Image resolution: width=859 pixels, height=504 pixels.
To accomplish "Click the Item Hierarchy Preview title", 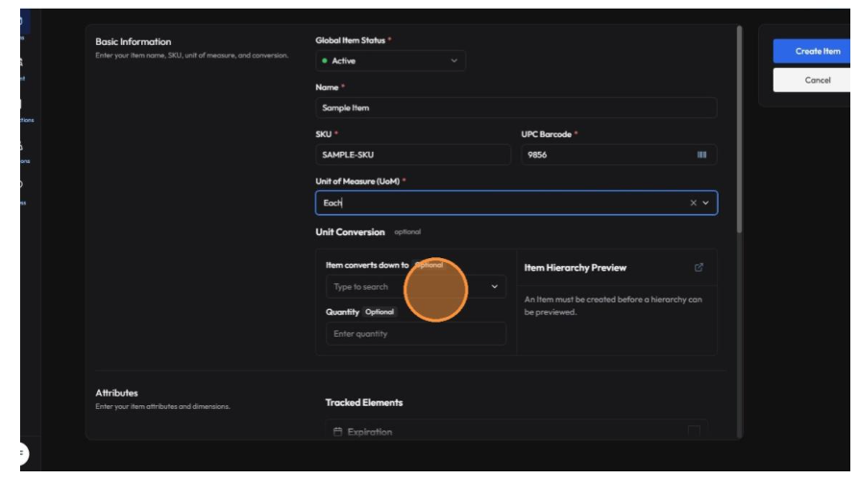I will (x=575, y=268).
